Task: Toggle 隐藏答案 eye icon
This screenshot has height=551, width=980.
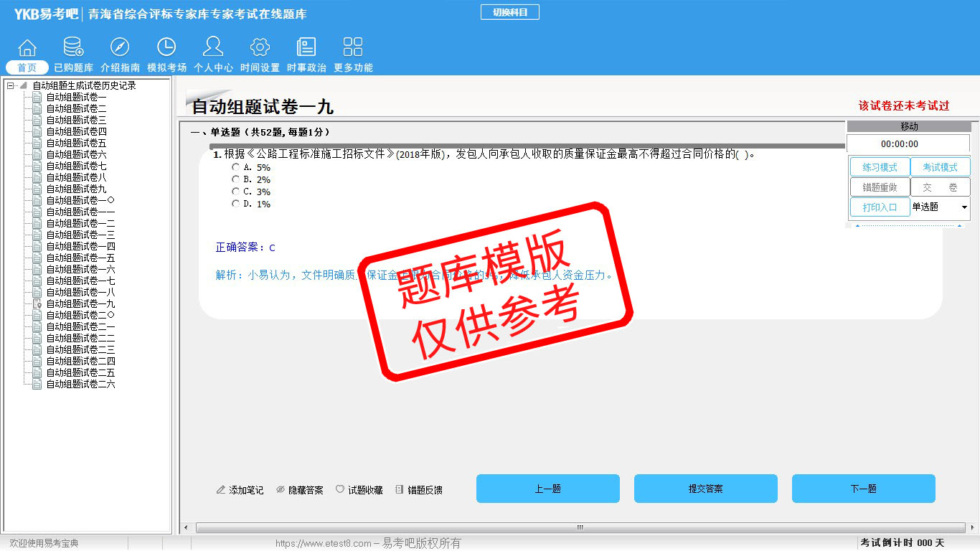Action: point(281,490)
